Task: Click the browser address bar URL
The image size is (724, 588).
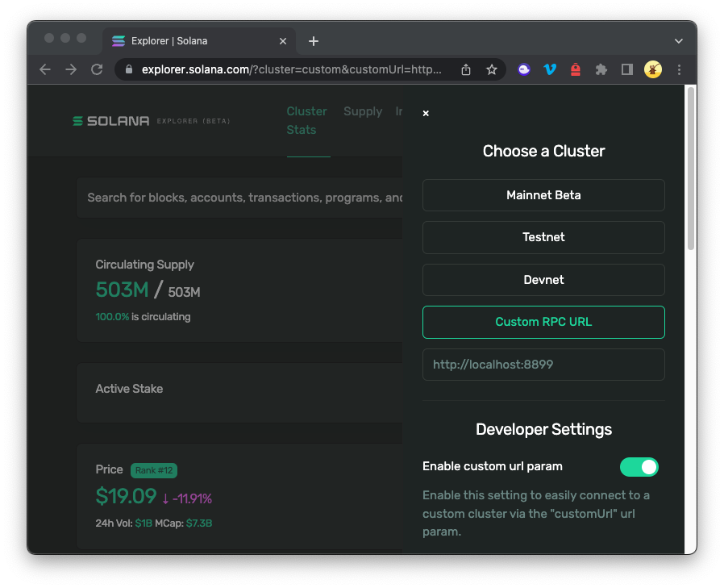Action: 291,69
